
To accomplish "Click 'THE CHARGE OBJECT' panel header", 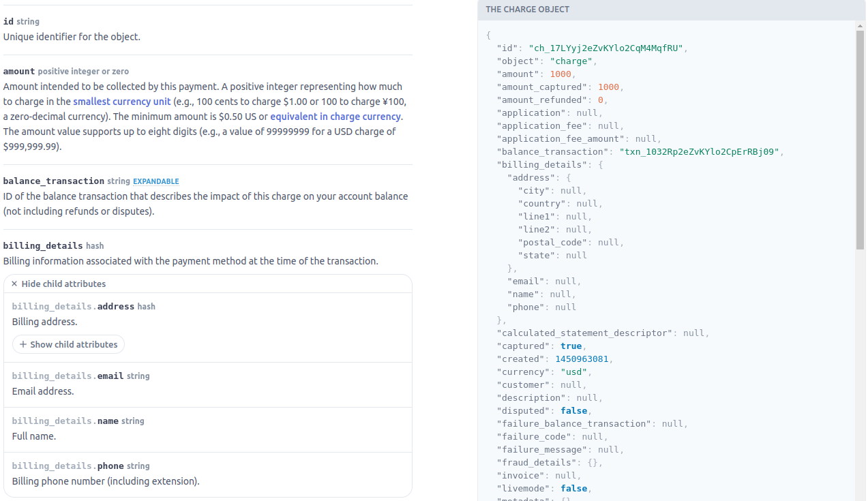I will (x=527, y=10).
